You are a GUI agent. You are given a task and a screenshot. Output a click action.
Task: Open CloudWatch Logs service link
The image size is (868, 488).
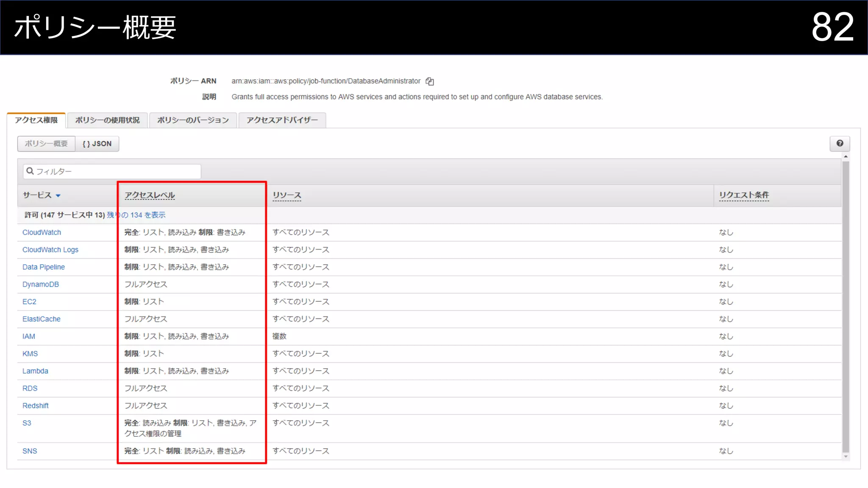(50, 250)
